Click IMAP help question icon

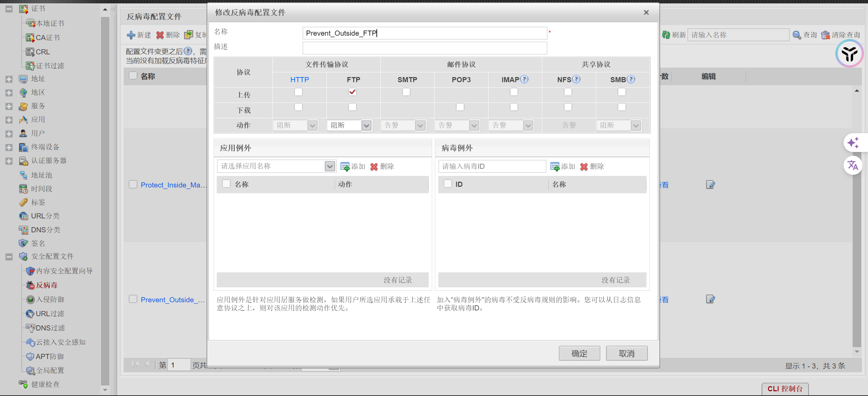point(524,79)
